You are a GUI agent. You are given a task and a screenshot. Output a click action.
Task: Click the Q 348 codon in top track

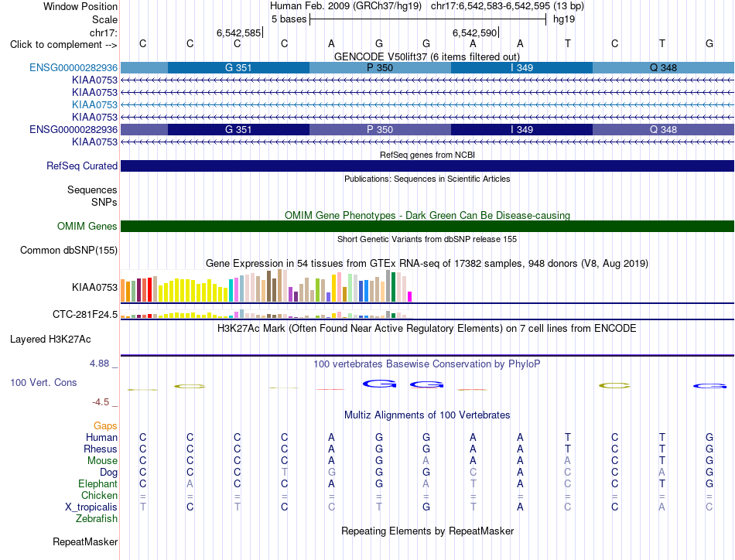click(663, 67)
